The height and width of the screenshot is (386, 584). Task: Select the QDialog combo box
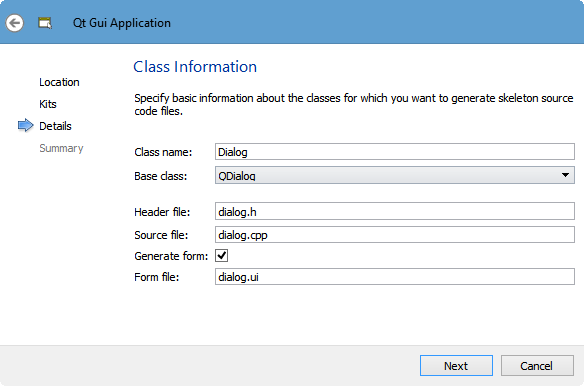395,175
